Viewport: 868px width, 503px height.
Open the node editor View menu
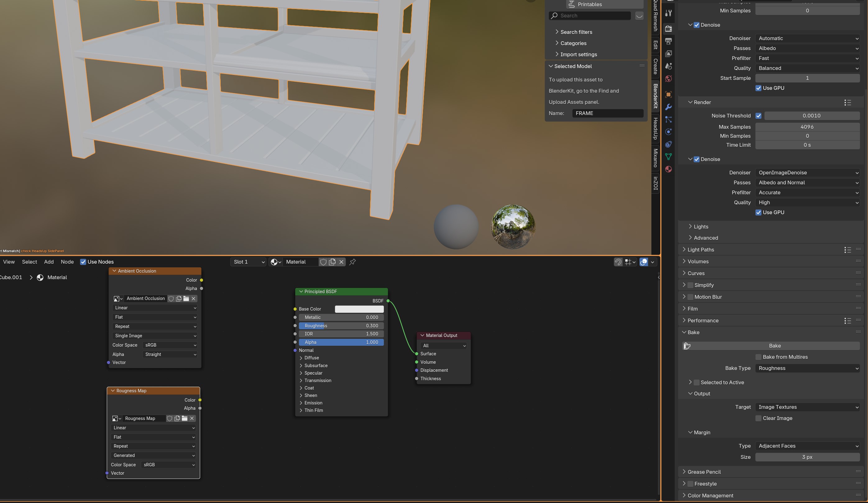9,262
